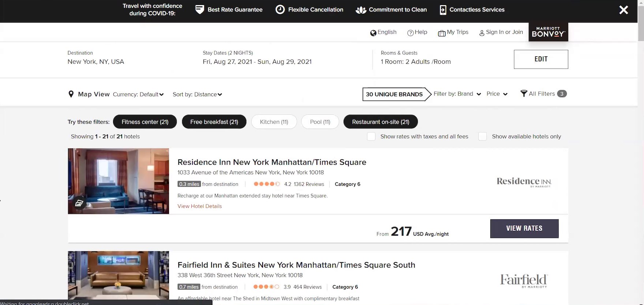Open Help via question mark icon
Viewport: 644px width, 305px height.
coord(410,33)
